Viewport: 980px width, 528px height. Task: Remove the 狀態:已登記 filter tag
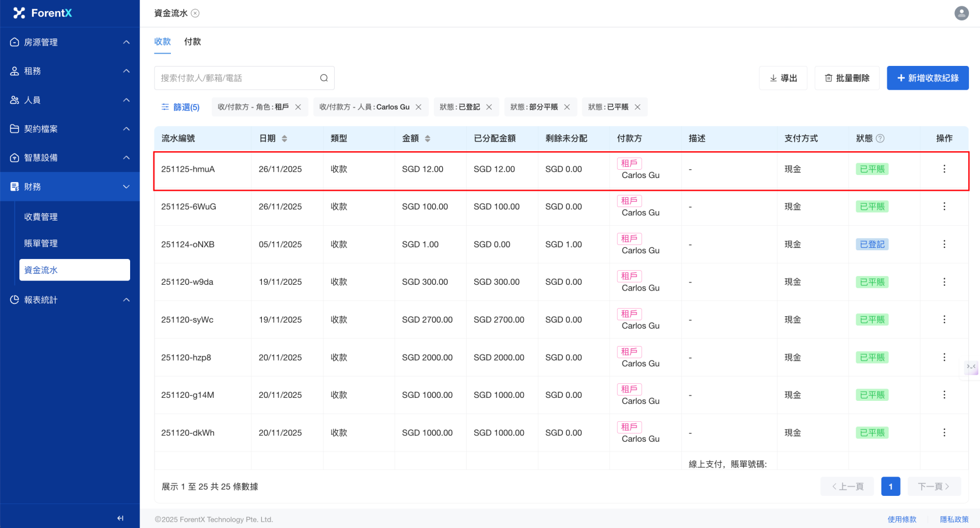coord(489,107)
